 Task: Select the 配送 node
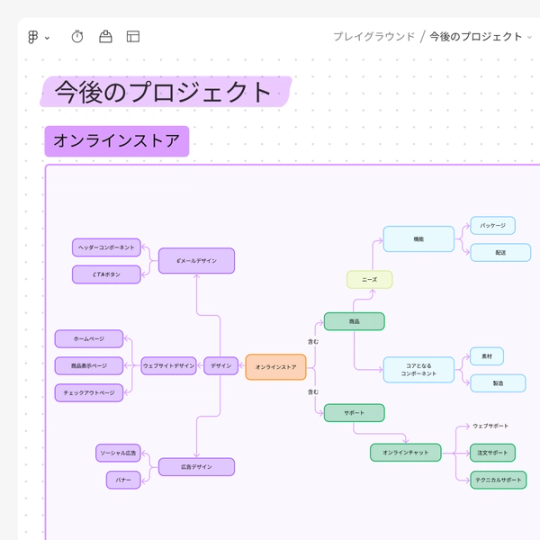[x=501, y=252]
